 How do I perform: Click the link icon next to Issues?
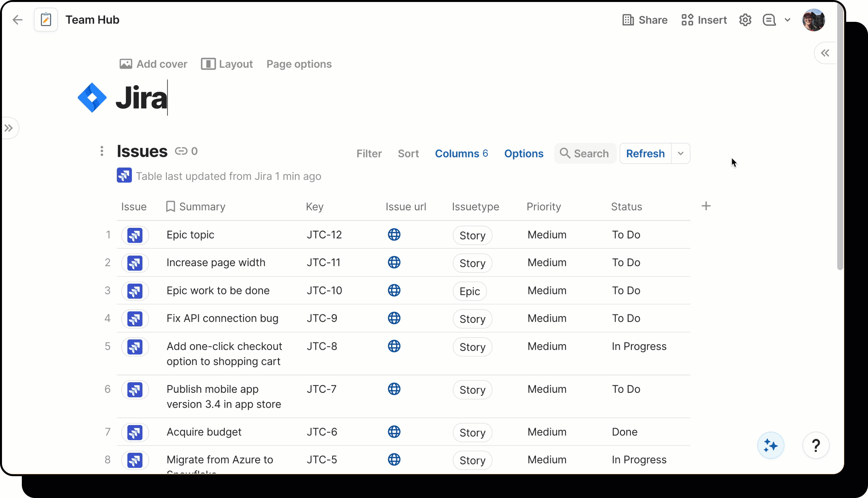pyautogui.click(x=181, y=151)
